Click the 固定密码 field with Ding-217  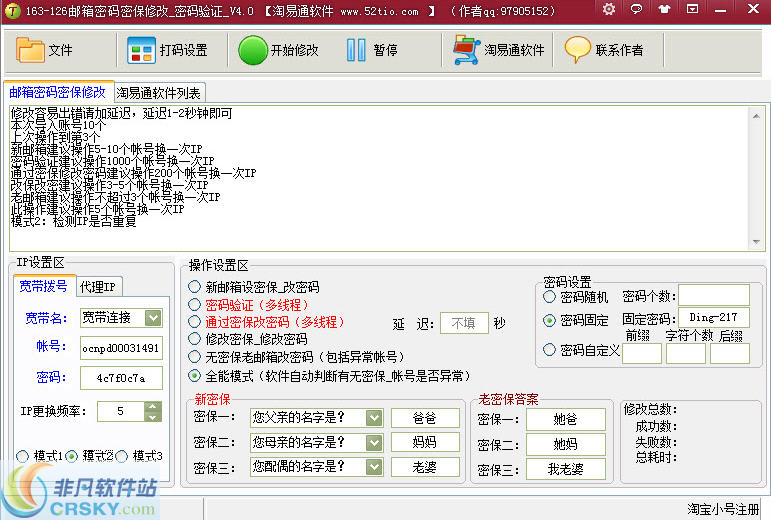point(714,318)
